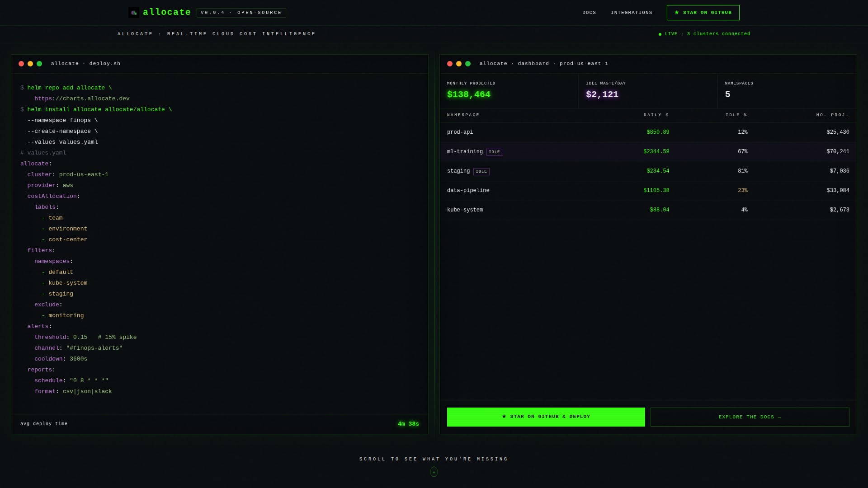868x488 pixels.
Task: Click the 'format: csv|json|slack' line
Action: 73,391
